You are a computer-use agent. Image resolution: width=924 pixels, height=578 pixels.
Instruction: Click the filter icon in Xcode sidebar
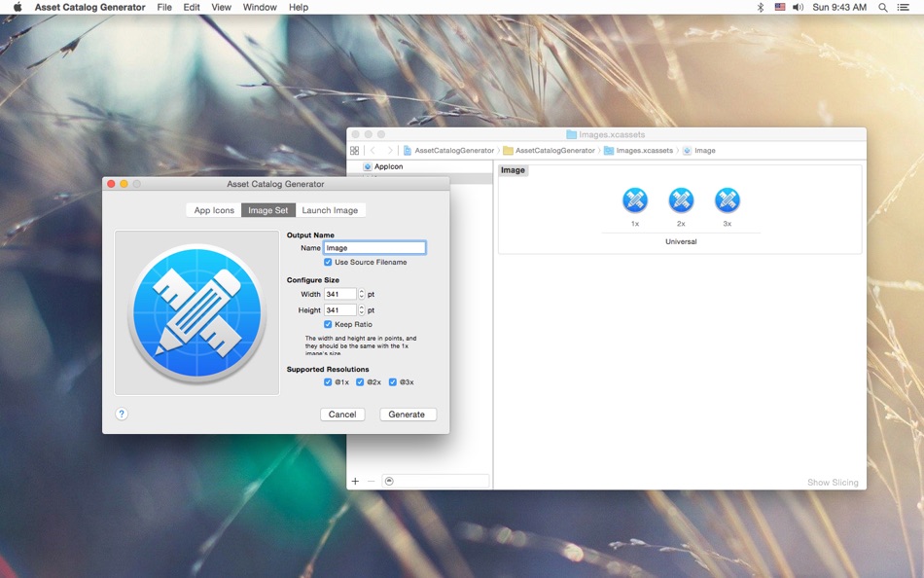coord(389,482)
